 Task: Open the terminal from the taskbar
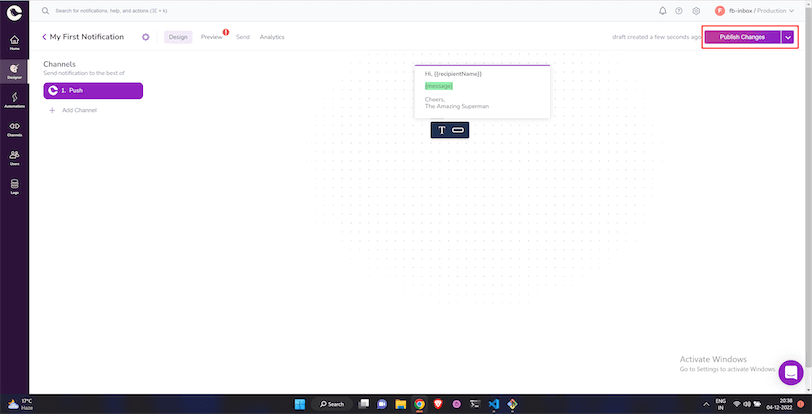coord(475,404)
